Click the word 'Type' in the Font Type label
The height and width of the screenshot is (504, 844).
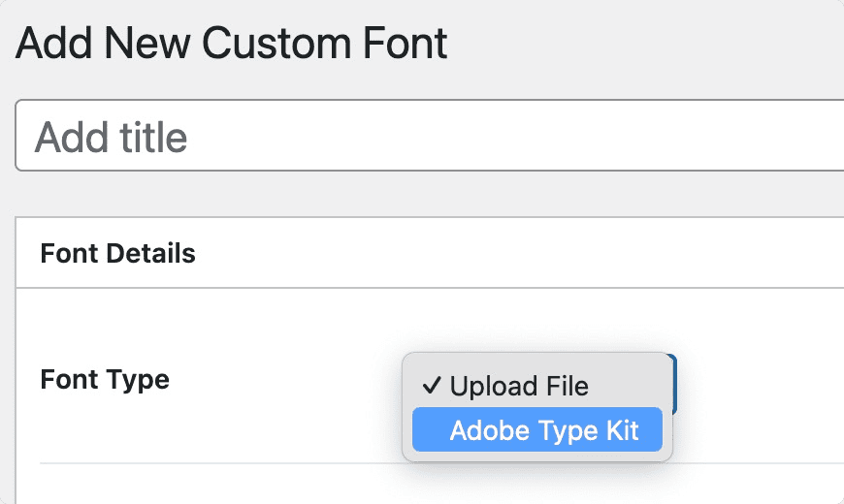coord(138,379)
